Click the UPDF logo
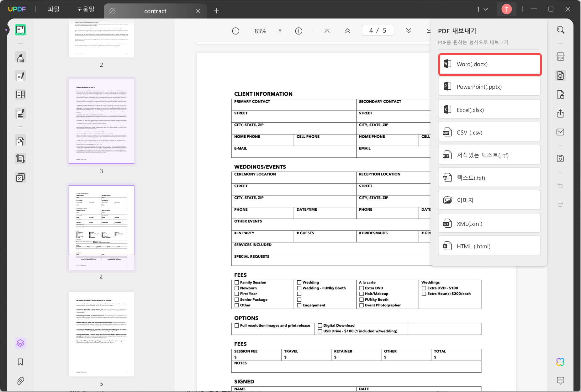The width and height of the screenshot is (581, 392). [x=17, y=9]
